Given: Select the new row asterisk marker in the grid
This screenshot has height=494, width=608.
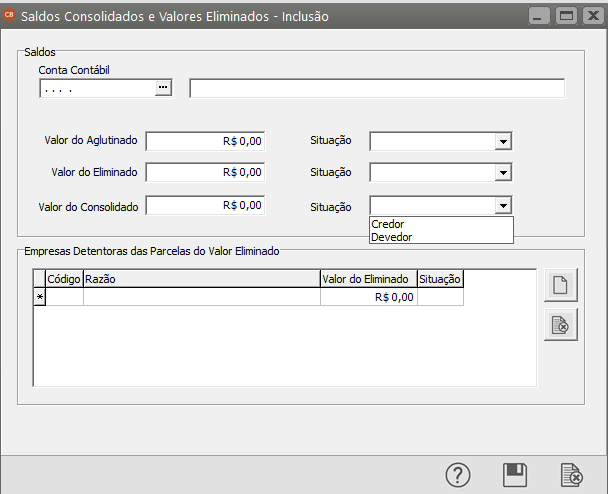Looking at the screenshot, I should click(40, 297).
